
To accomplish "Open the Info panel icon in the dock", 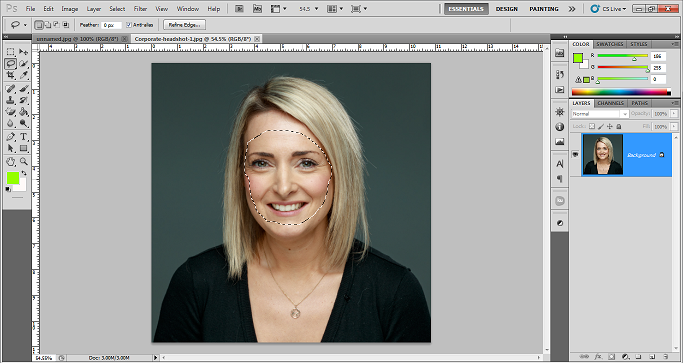I will [560, 127].
